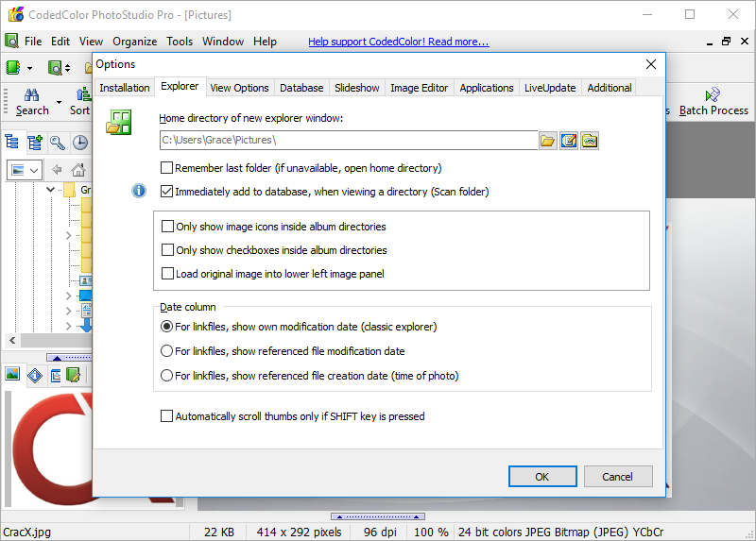Click the browse folder icon beside home directory
The height and width of the screenshot is (541, 756).
tap(548, 141)
